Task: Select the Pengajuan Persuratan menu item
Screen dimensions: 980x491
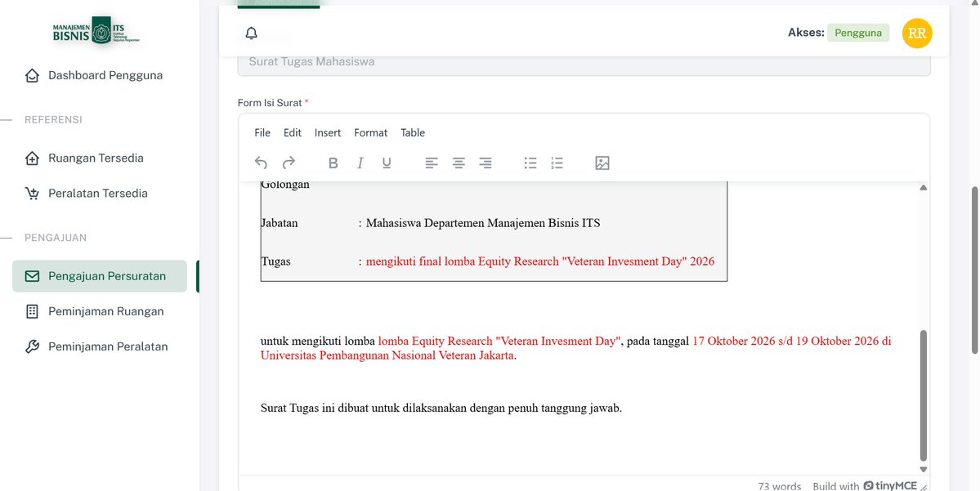Action: tap(100, 276)
